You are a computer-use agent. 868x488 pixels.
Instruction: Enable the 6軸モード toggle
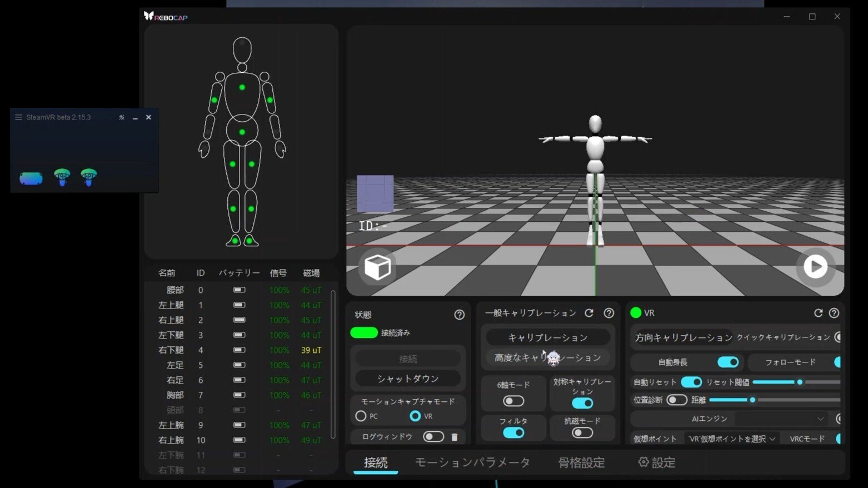(512, 400)
